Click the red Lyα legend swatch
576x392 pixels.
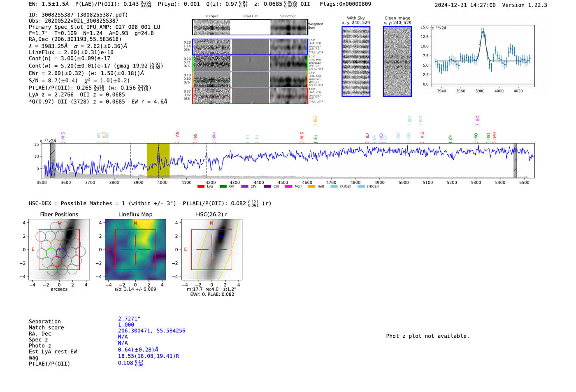201,186
